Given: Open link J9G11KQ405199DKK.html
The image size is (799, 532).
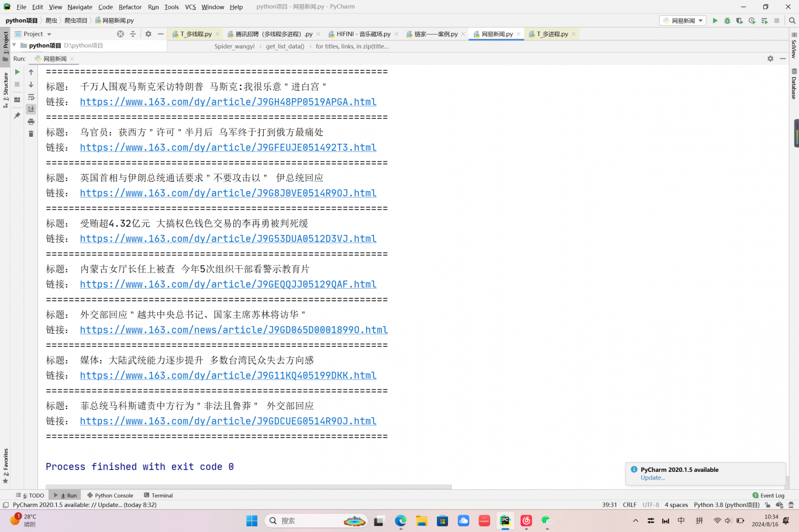Looking at the screenshot, I should click(228, 375).
